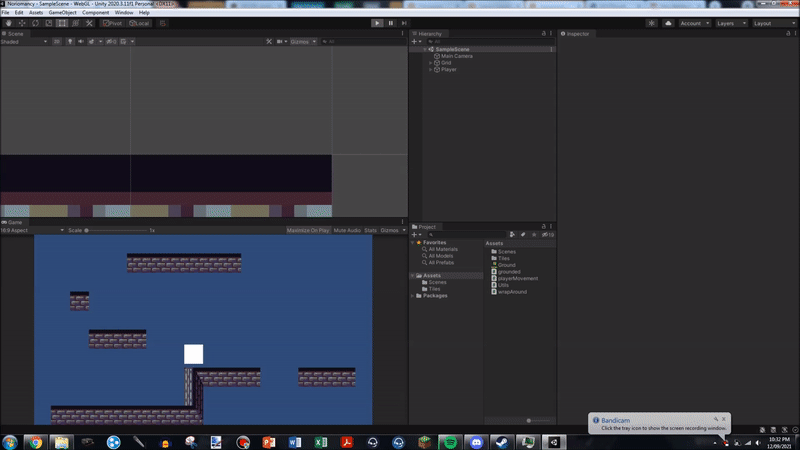This screenshot has height=450, width=800.
Task: Toggle Pivot handle position button
Action: pos(112,22)
